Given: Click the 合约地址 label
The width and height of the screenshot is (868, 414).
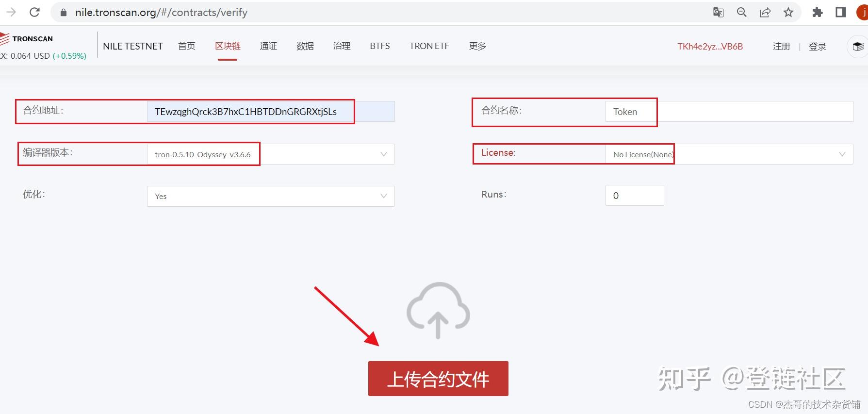Looking at the screenshot, I should [x=43, y=111].
